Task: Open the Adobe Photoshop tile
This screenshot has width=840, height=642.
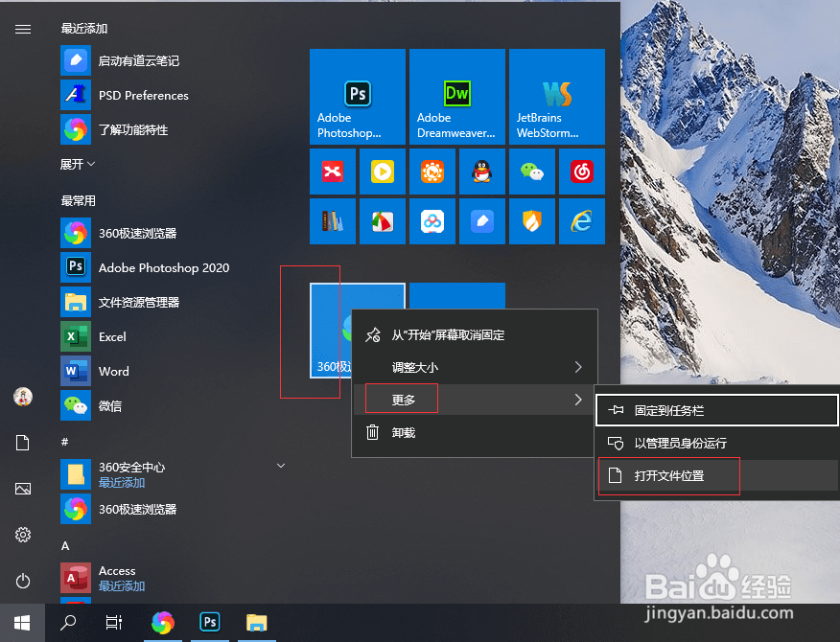Action: point(358,97)
